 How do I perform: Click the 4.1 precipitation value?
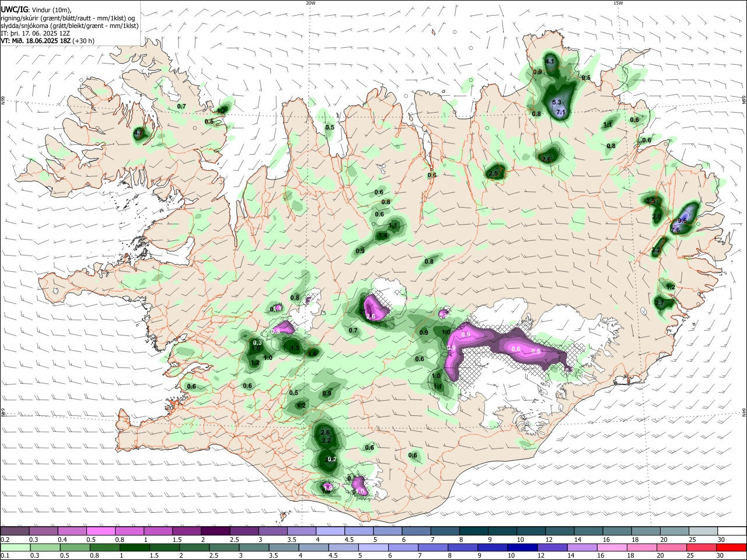click(x=550, y=61)
